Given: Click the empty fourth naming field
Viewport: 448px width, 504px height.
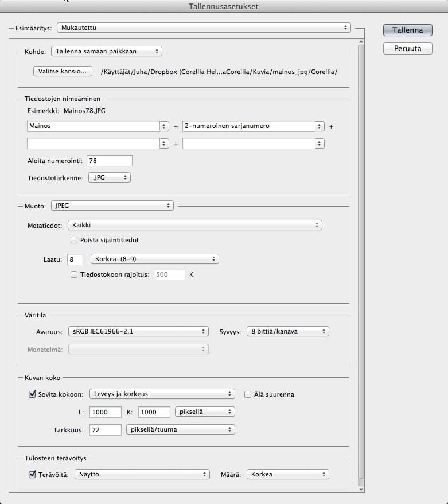Looking at the screenshot, I should [x=249, y=144].
